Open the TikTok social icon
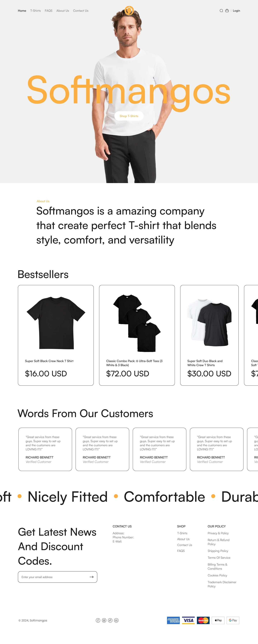This screenshot has width=258, height=644. [x=110, y=620]
